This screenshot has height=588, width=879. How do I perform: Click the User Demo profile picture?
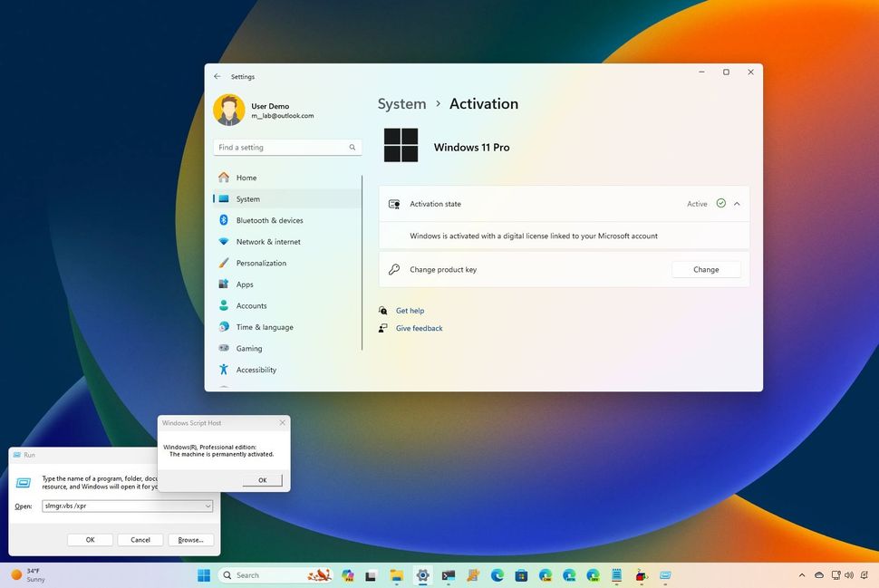coord(228,109)
